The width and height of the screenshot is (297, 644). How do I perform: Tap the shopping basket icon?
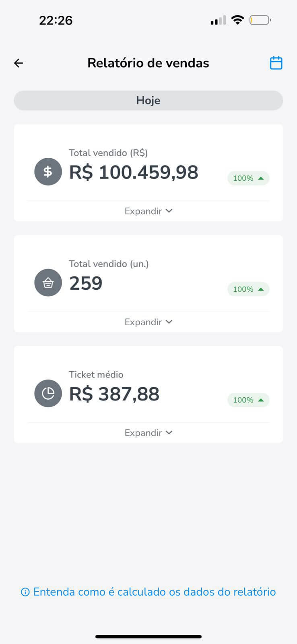click(x=48, y=283)
